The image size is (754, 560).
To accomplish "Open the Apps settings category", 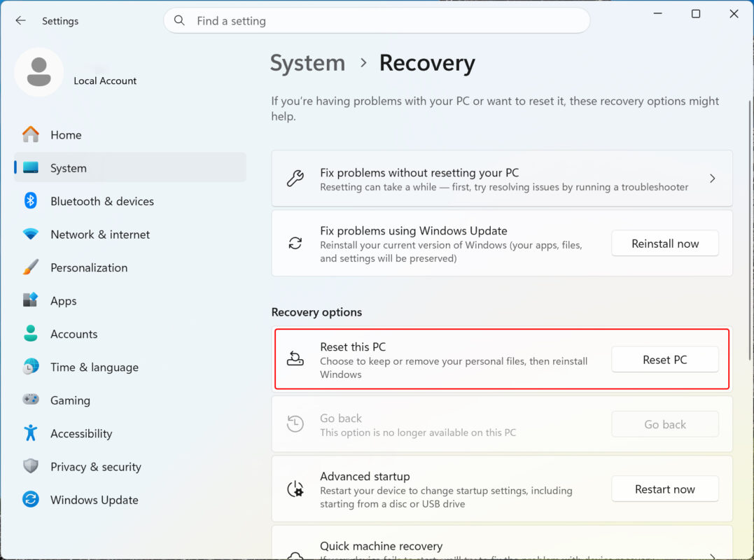I will coord(130,300).
